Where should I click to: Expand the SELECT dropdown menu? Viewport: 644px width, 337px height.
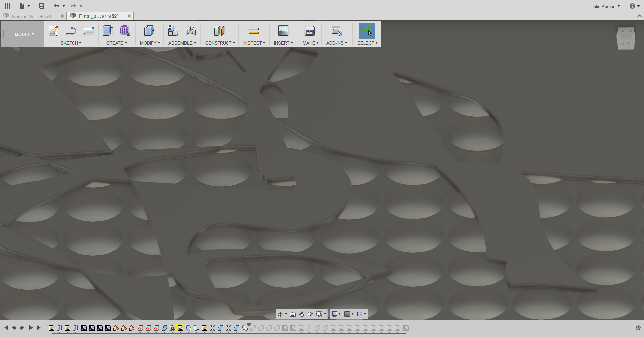click(367, 43)
